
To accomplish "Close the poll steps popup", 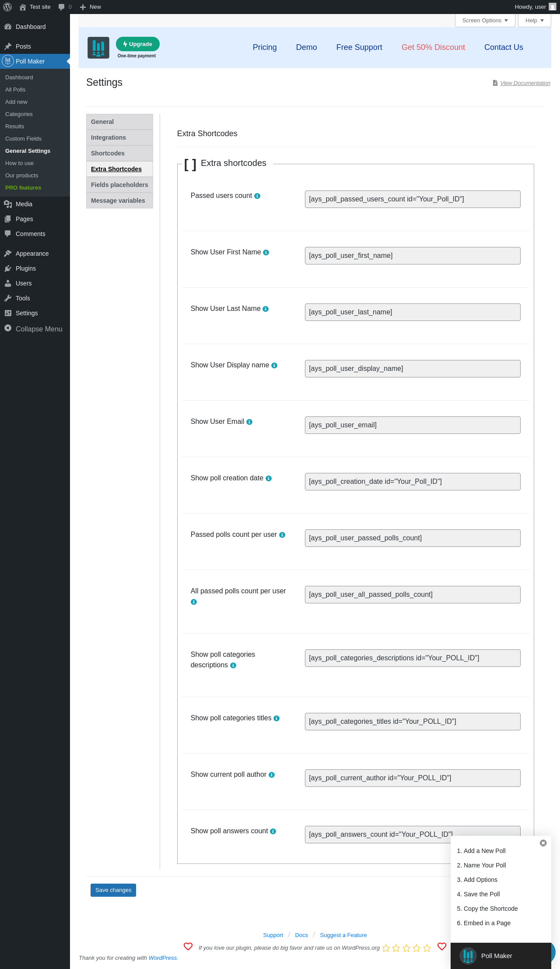I will (x=543, y=843).
